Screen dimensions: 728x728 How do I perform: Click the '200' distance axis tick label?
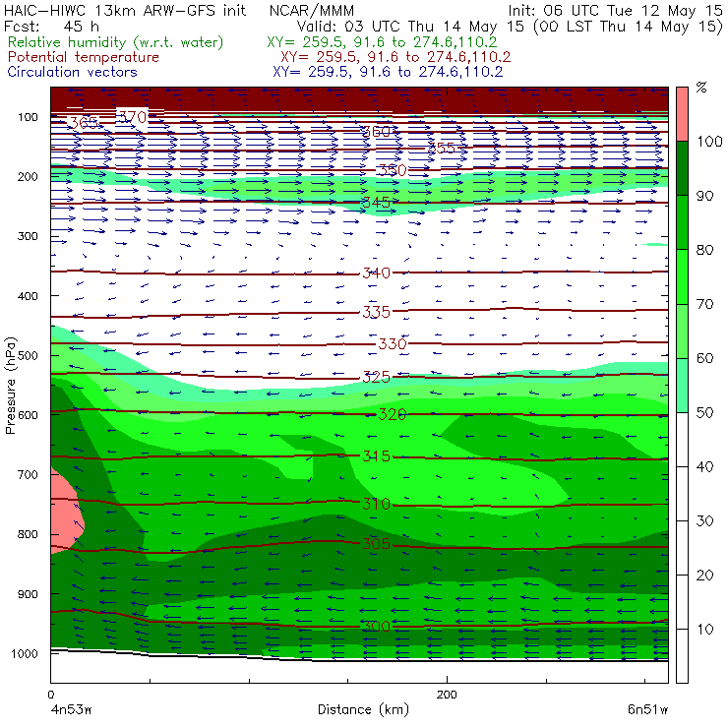coord(447,695)
